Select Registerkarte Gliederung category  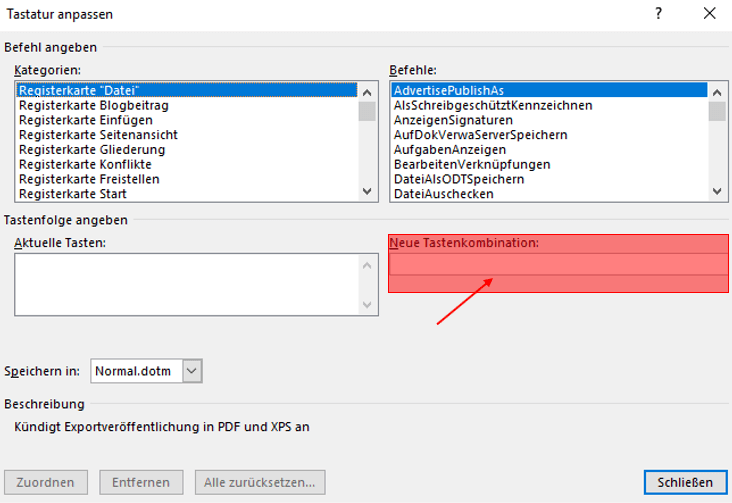[x=92, y=150]
